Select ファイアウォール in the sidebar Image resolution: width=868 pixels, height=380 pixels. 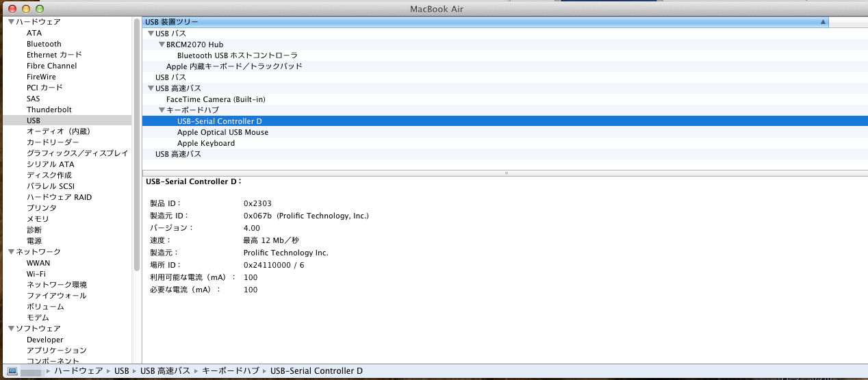[57, 296]
